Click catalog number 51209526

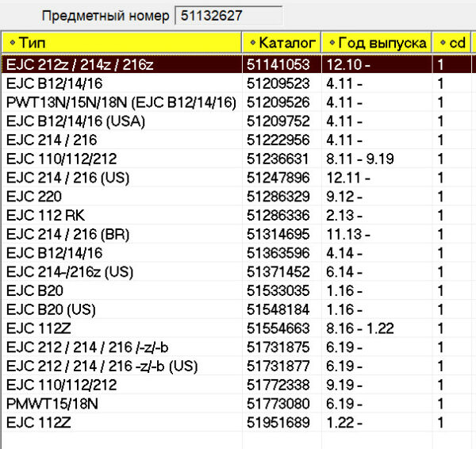tap(278, 102)
